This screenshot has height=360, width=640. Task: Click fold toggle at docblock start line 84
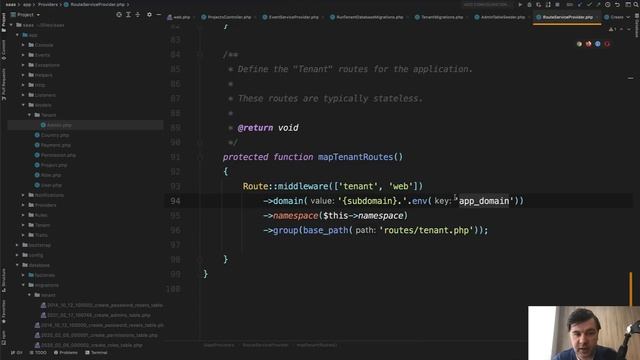click(200, 54)
